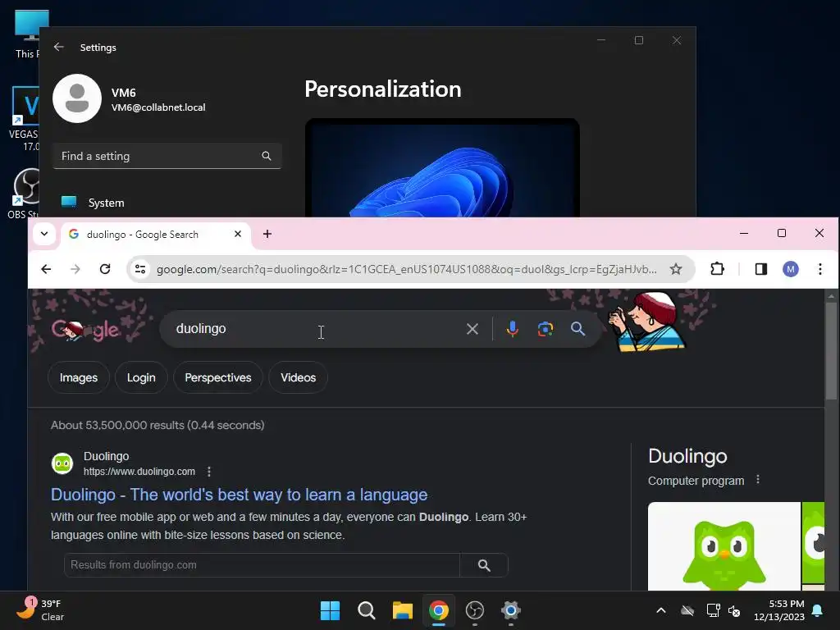
Task: Submit search with magnifier icon
Action: [577, 329]
